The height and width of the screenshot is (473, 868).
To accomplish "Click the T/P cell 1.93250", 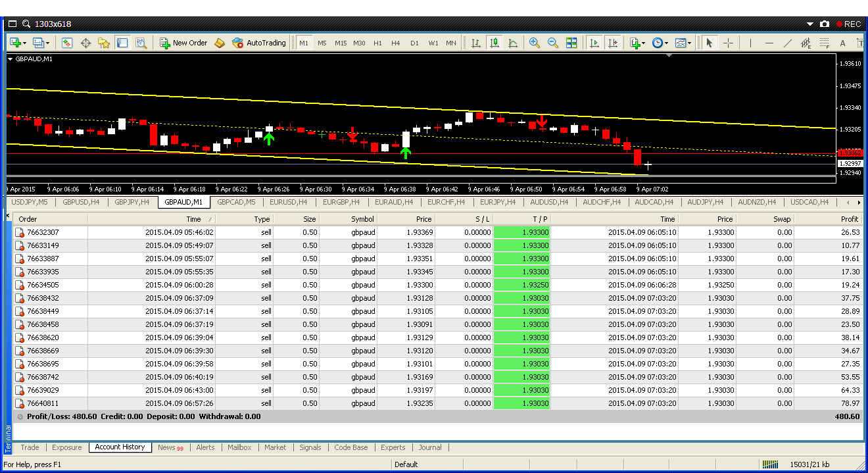I will (x=521, y=285).
